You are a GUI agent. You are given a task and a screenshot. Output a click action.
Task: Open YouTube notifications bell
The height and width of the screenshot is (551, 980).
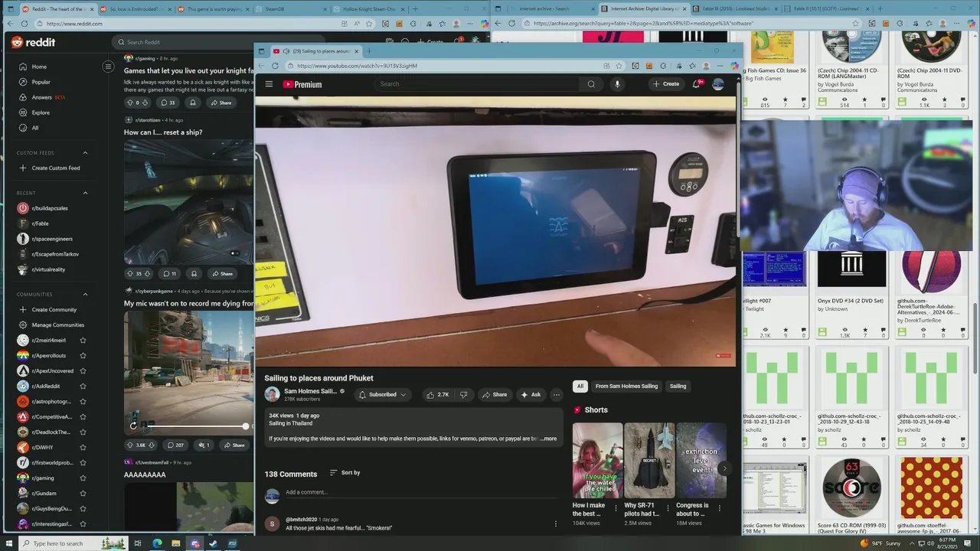point(696,84)
